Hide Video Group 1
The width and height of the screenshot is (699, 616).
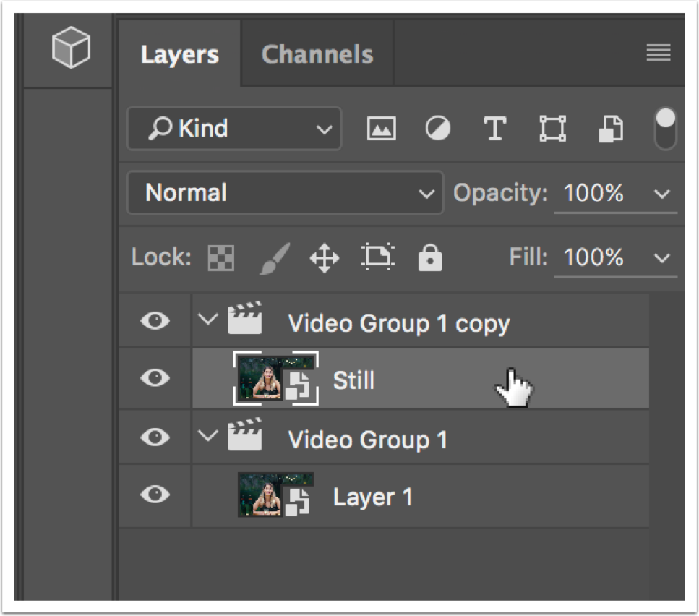tap(155, 437)
